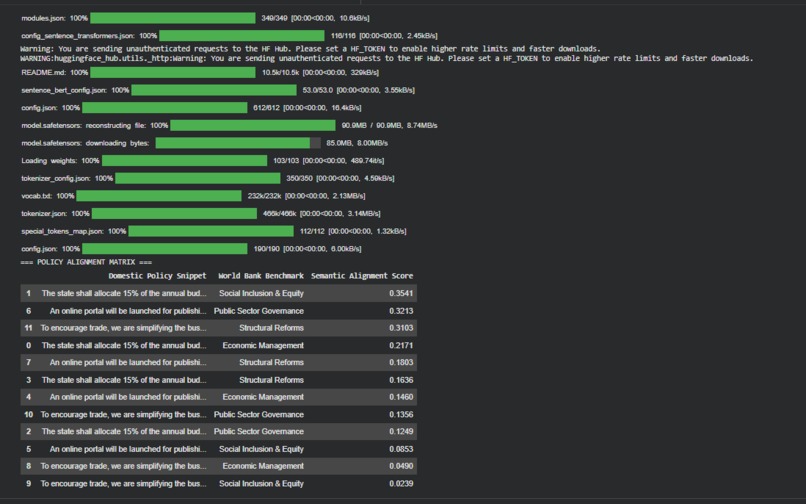Click the vocab.txt progress bar
The height and width of the screenshot is (504, 806).
click(159, 196)
